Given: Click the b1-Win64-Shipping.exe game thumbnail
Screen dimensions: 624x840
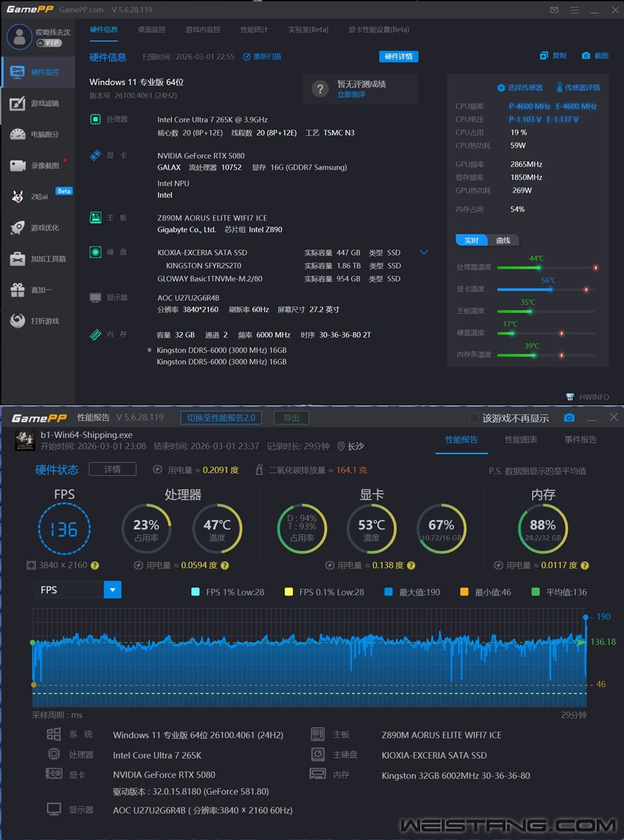Looking at the screenshot, I should point(25,440).
